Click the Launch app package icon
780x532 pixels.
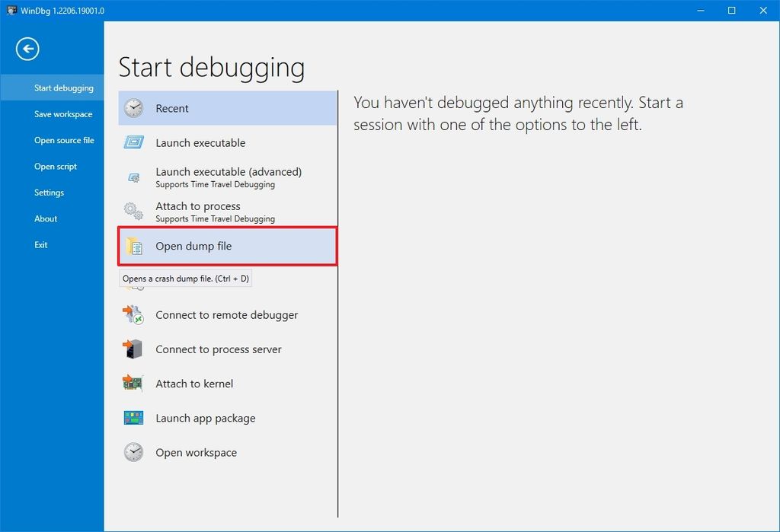tap(134, 418)
